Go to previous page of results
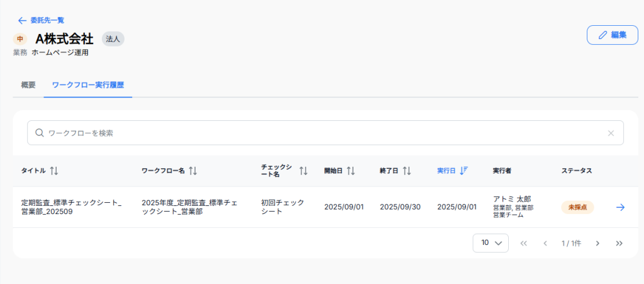Viewport: 644px width, 284px height. click(x=545, y=243)
